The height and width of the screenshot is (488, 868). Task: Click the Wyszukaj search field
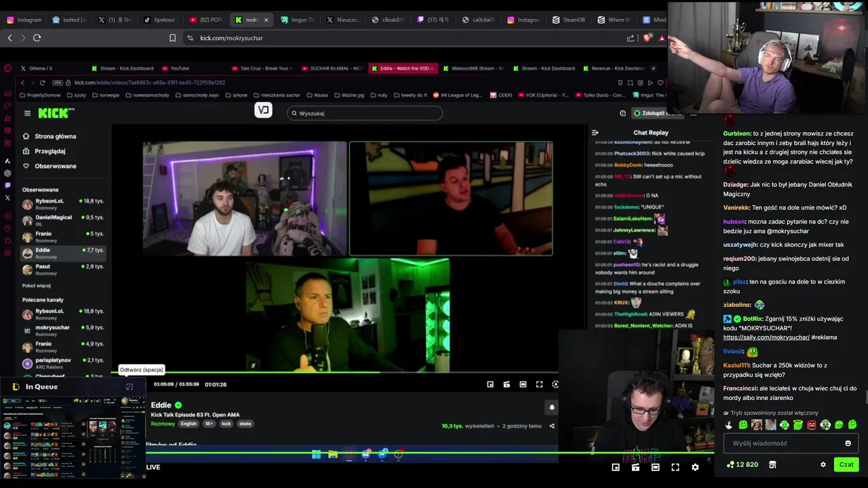pos(365,113)
